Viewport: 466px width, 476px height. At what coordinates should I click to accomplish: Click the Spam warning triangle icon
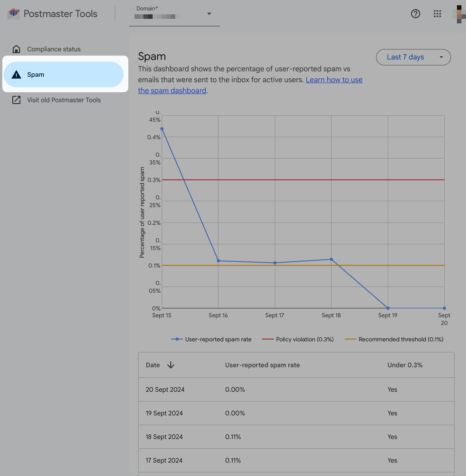pyautogui.click(x=16, y=75)
